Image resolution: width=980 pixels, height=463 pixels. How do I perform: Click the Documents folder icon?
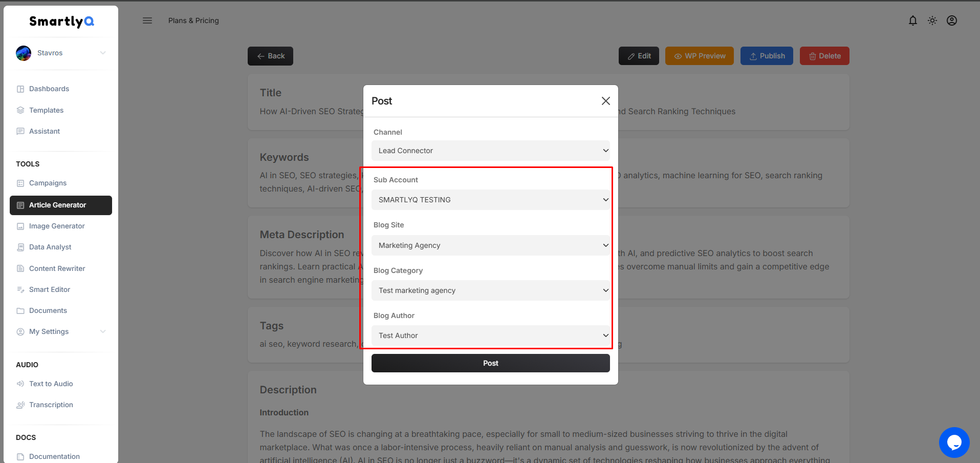click(20, 311)
